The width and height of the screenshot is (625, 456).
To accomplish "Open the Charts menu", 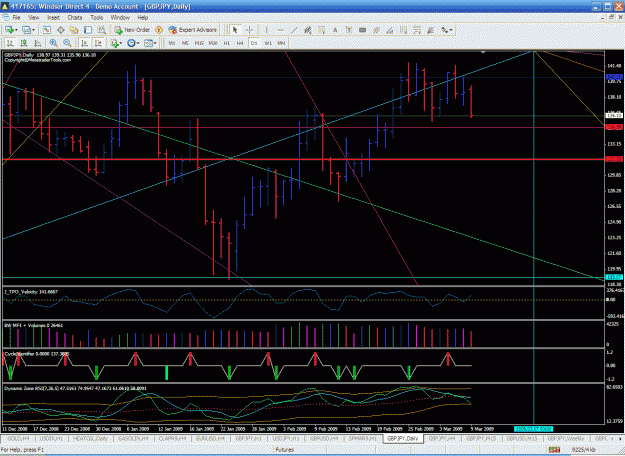I will pos(75,18).
